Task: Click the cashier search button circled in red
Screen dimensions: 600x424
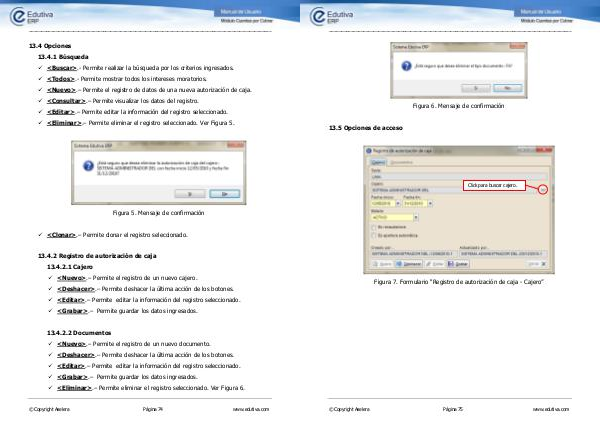Action: pyautogui.click(x=542, y=189)
